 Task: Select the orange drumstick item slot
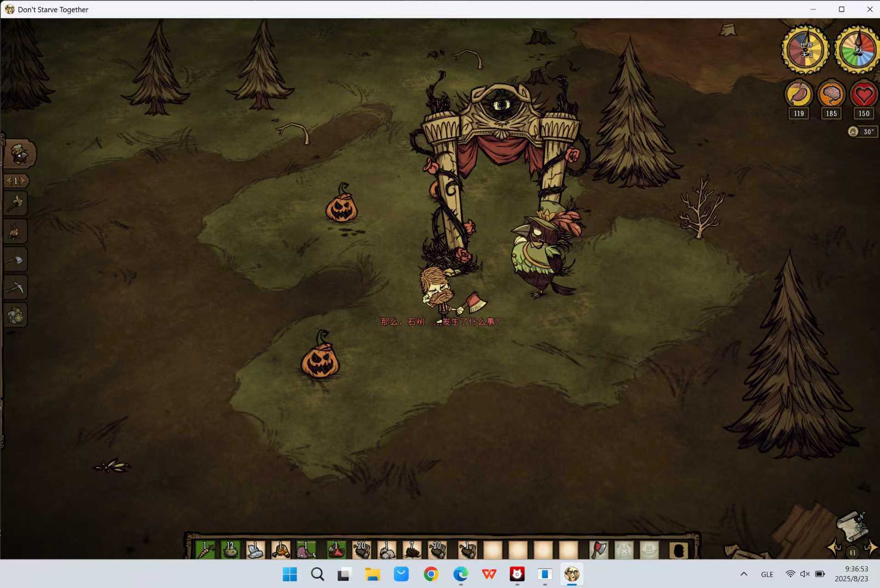point(280,549)
